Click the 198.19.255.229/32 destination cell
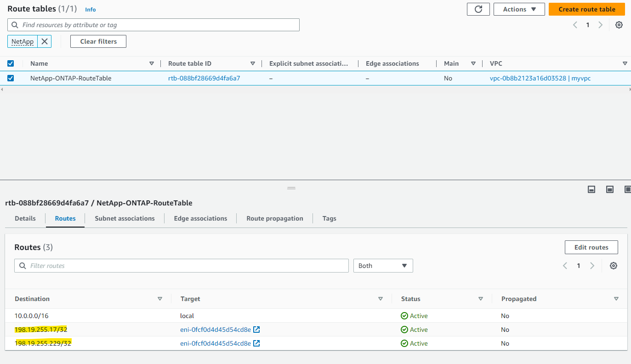The image size is (631, 364). tap(43, 343)
